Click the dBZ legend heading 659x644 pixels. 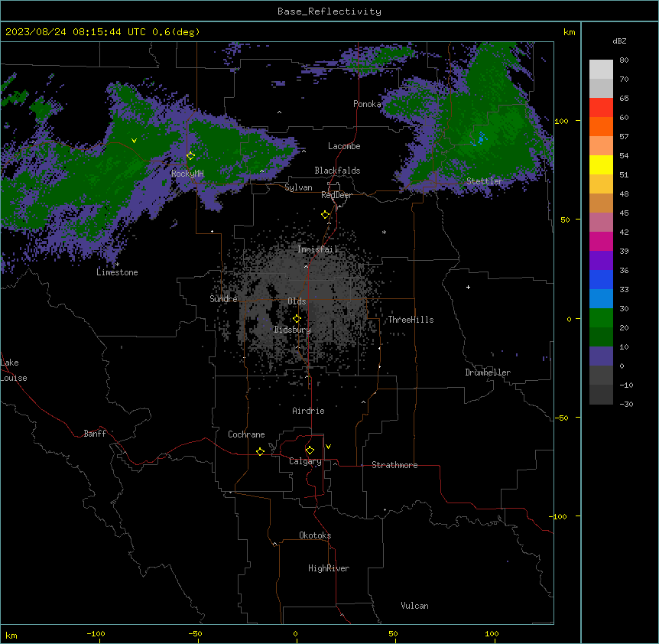(619, 41)
